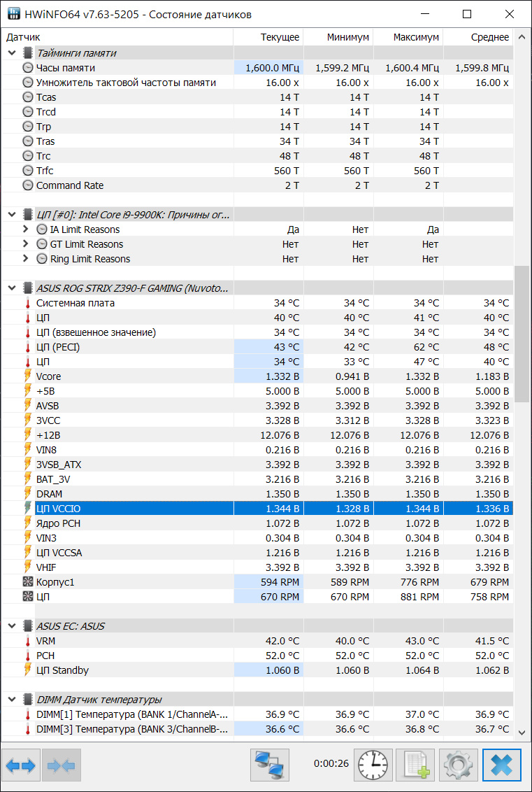Click the thermometer icon beside VRM
The width and height of the screenshot is (532, 792).
click(x=28, y=641)
